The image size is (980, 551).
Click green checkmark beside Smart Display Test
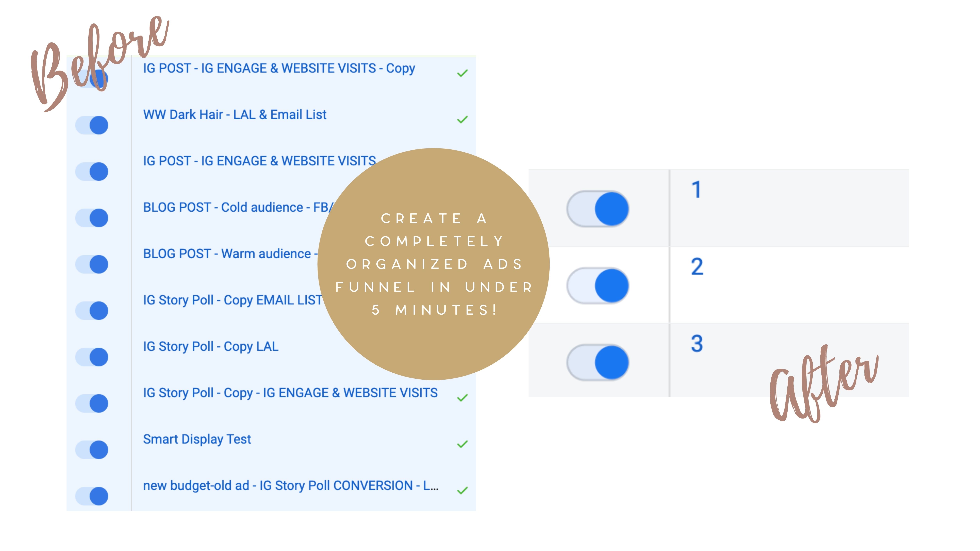[462, 444]
